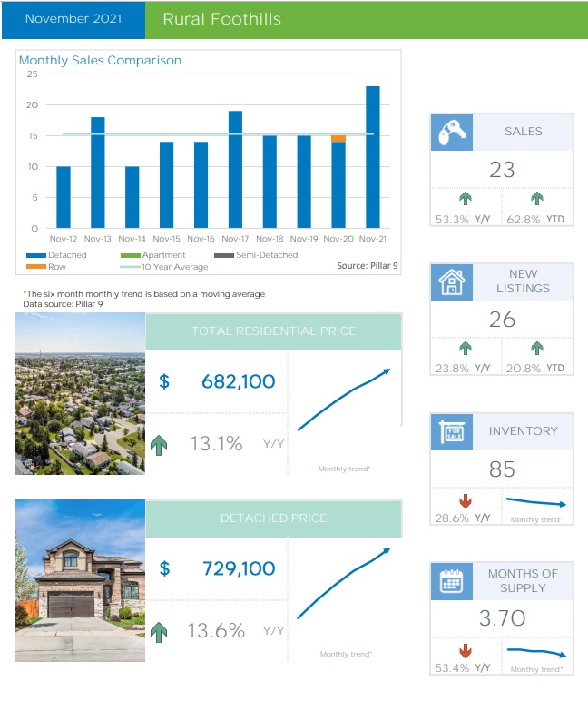
Task: Click the Nov-21 bar in sales chart
Action: 372,156
